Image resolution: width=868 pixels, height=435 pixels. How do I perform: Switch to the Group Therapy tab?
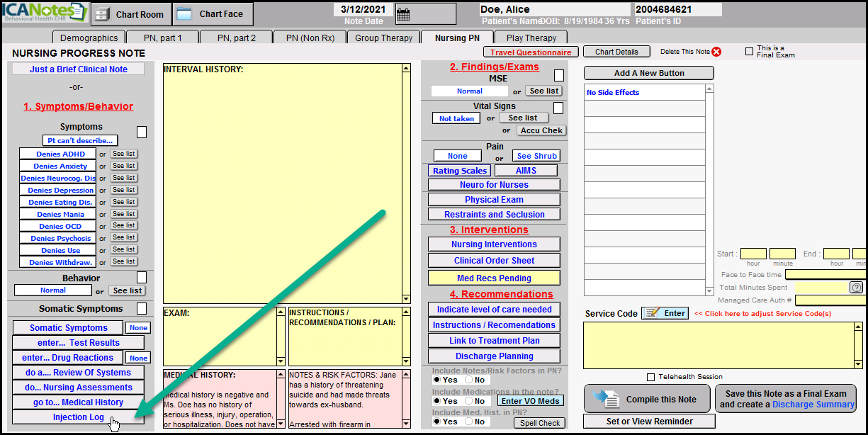(383, 38)
